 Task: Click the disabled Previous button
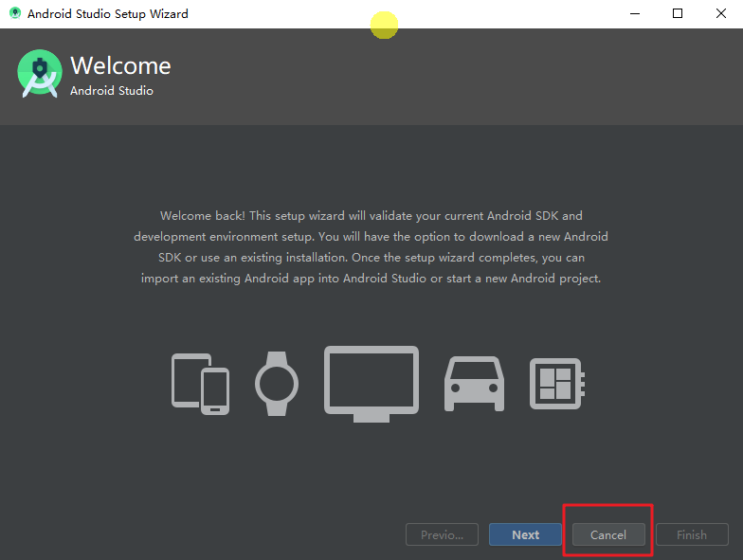(442, 534)
